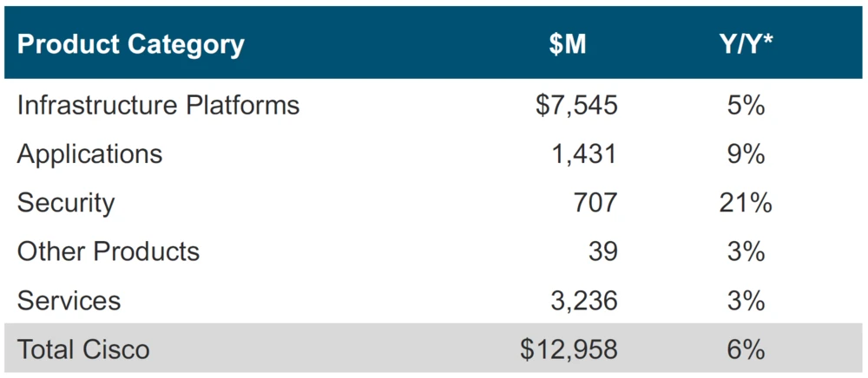The image size is (868, 378).
Task: Click the 707 Security revenue value
Action: tap(595, 203)
